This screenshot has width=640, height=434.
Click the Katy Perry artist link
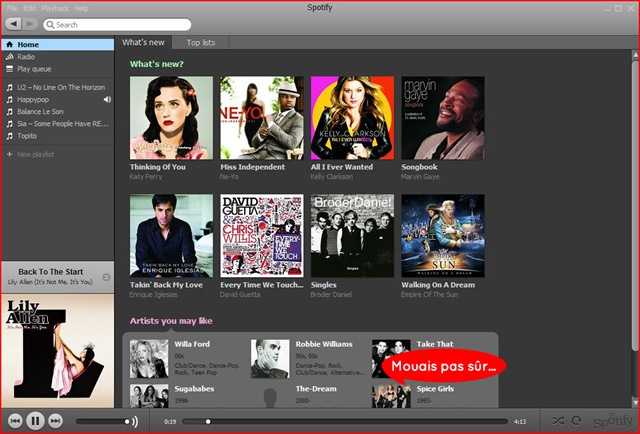(x=146, y=177)
